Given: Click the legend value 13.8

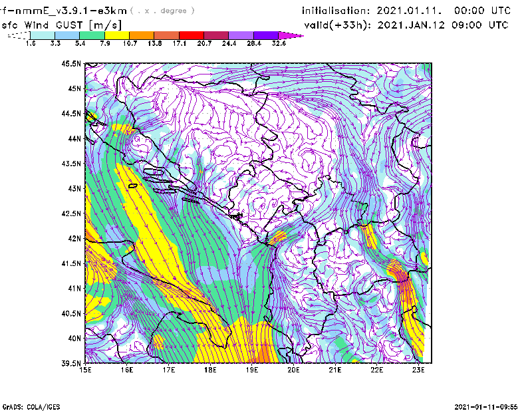Looking at the screenshot, I should (154, 43).
